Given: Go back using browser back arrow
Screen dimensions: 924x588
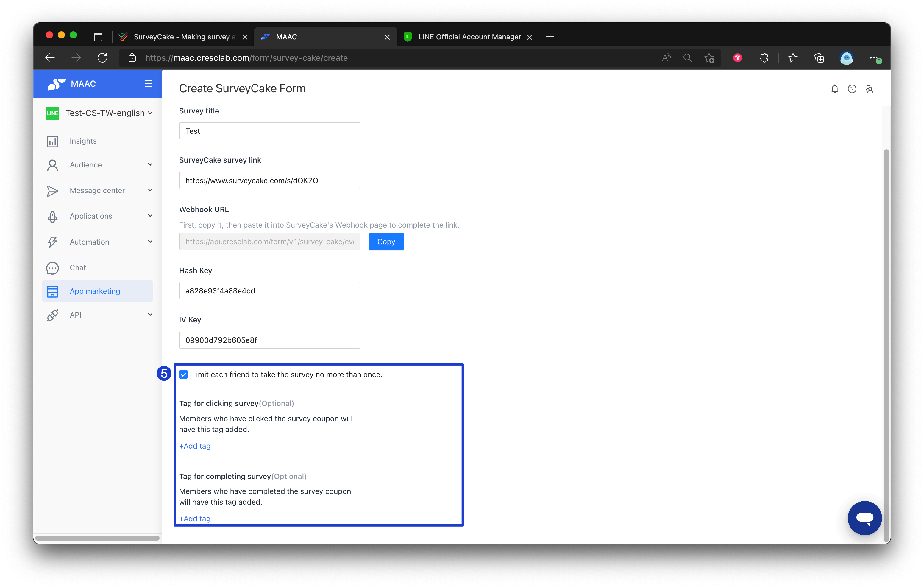Looking at the screenshot, I should coord(50,57).
